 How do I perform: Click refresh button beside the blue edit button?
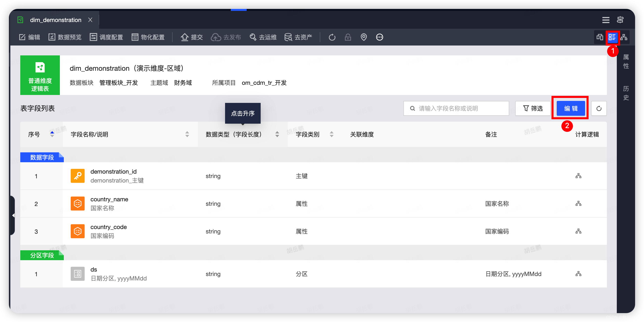click(599, 108)
